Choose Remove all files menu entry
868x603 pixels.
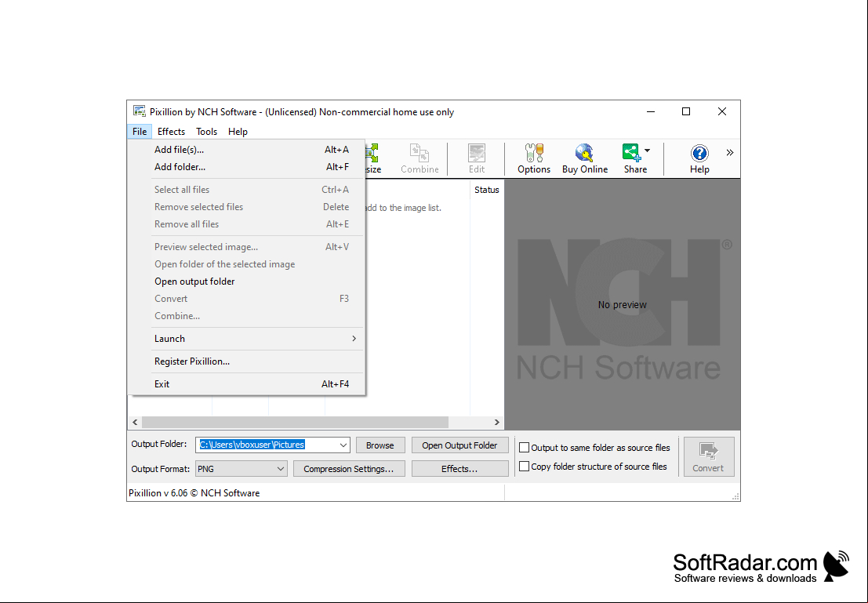point(246,223)
